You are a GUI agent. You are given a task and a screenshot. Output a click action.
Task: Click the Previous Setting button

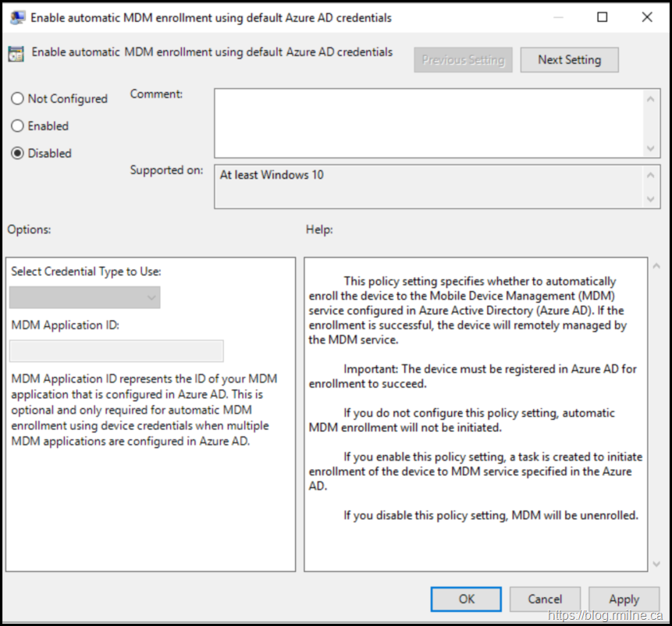pyautogui.click(x=463, y=60)
